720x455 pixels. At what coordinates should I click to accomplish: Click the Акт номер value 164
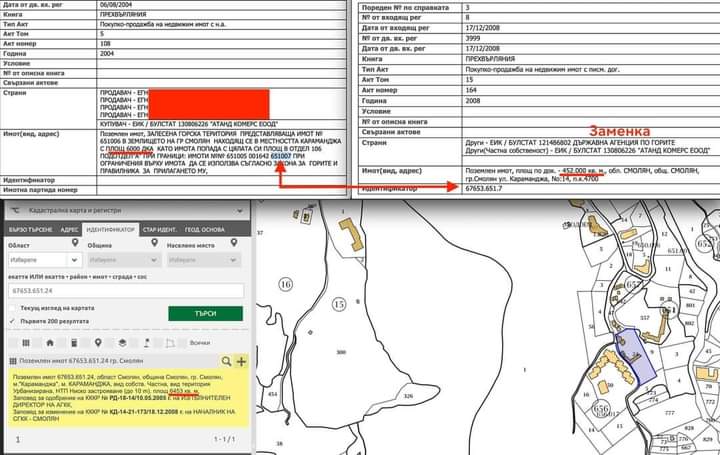tap(591, 90)
